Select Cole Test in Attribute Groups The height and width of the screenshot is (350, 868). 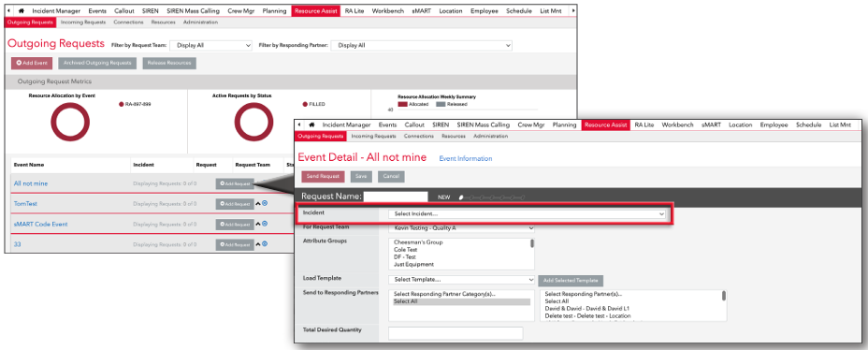click(406, 250)
